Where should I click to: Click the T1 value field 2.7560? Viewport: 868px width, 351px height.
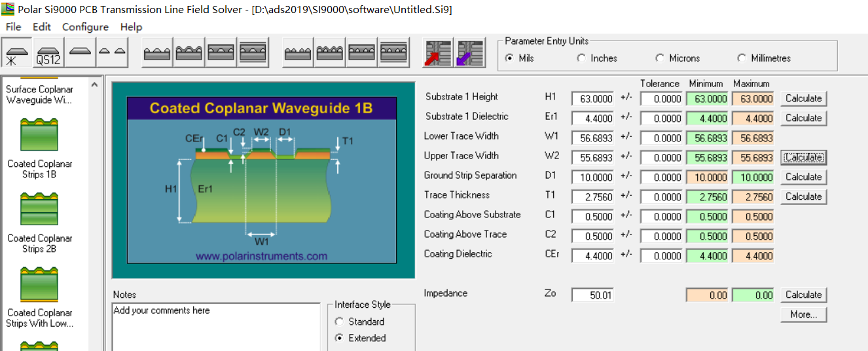593,197
